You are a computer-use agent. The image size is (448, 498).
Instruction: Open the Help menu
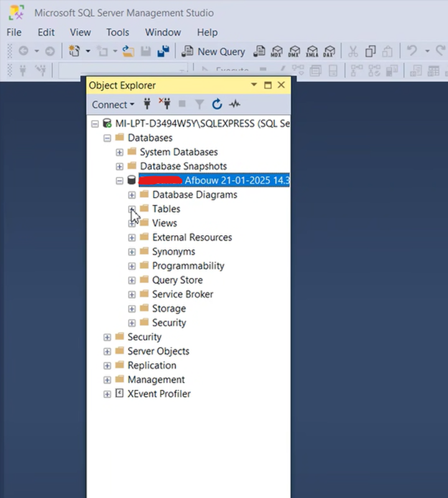click(207, 32)
